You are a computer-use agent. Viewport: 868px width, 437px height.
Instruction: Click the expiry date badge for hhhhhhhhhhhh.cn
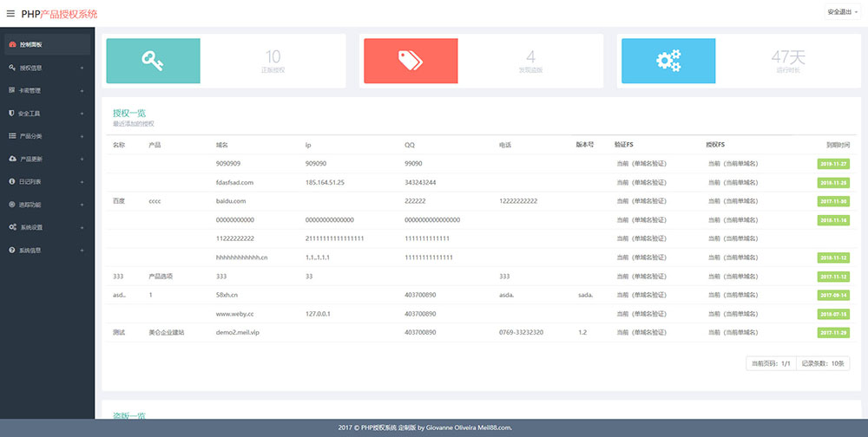coord(833,258)
